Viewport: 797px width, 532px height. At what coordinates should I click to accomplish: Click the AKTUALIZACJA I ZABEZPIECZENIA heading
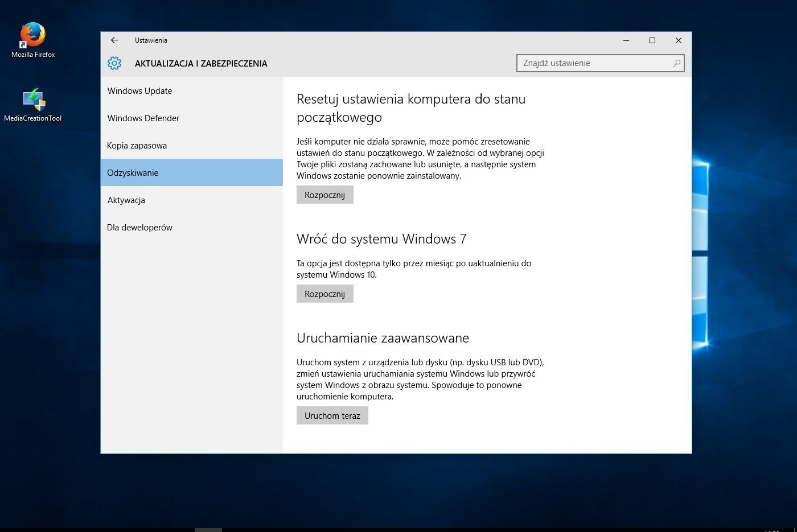202,64
